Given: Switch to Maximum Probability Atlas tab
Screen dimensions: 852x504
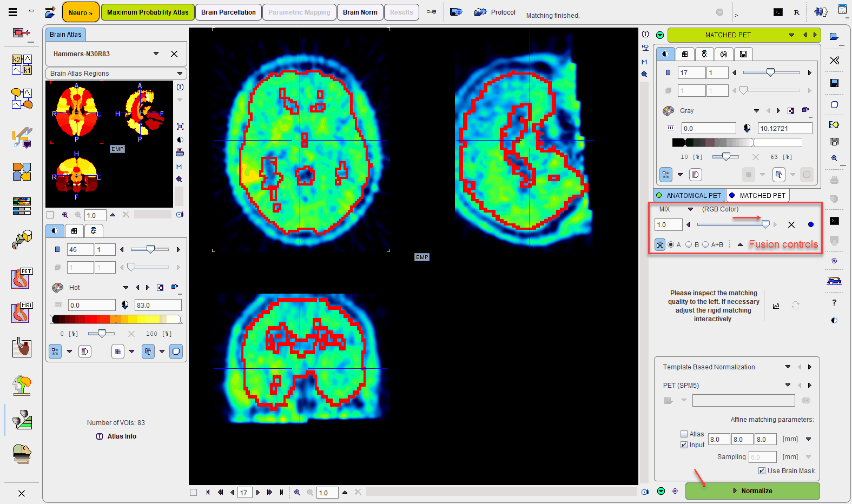Looking at the screenshot, I should click(x=148, y=12).
